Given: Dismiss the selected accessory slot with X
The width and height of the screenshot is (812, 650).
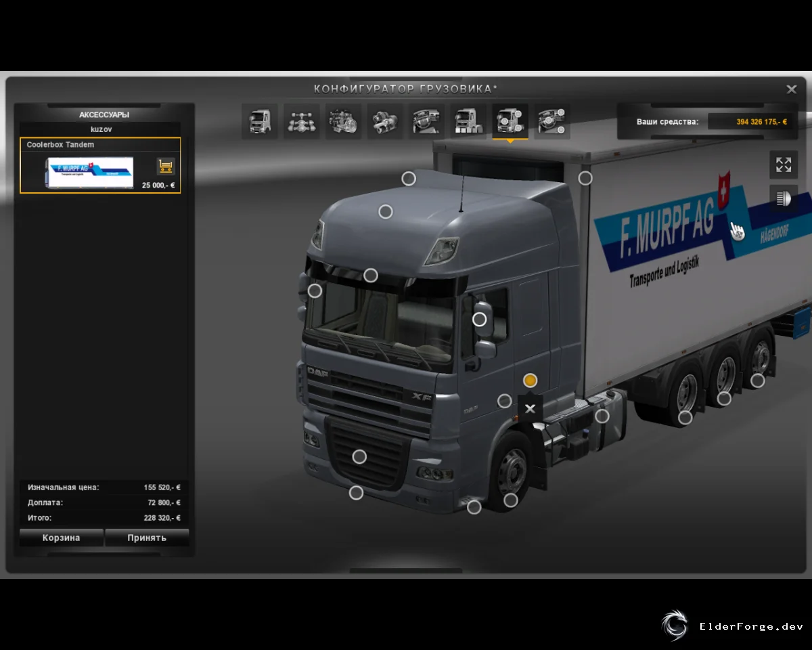Looking at the screenshot, I should click(x=531, y=408).
